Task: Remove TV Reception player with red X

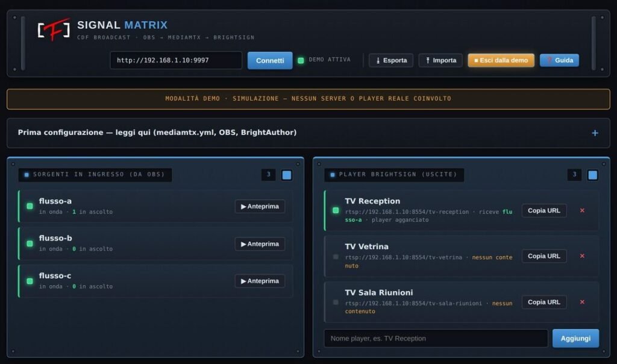Action: coord(582,210)
